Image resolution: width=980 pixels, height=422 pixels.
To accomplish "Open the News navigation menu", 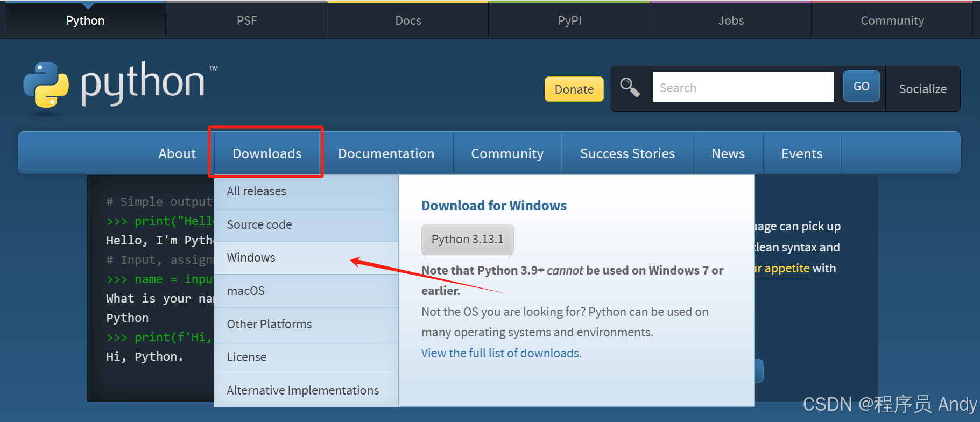I will 728,153.
